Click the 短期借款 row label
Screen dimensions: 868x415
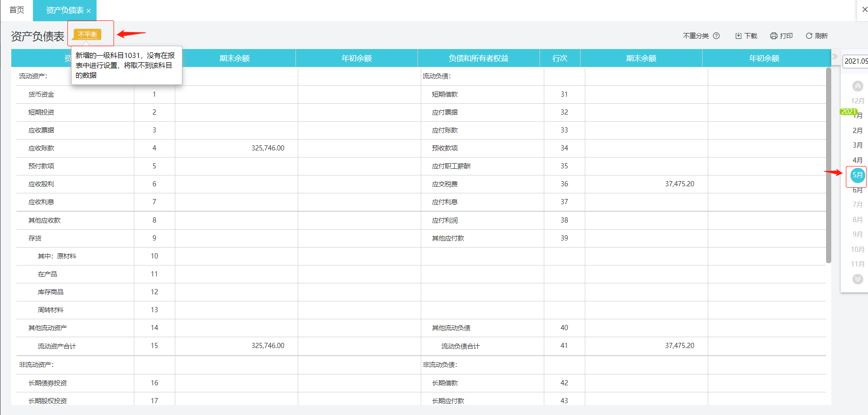445,94
